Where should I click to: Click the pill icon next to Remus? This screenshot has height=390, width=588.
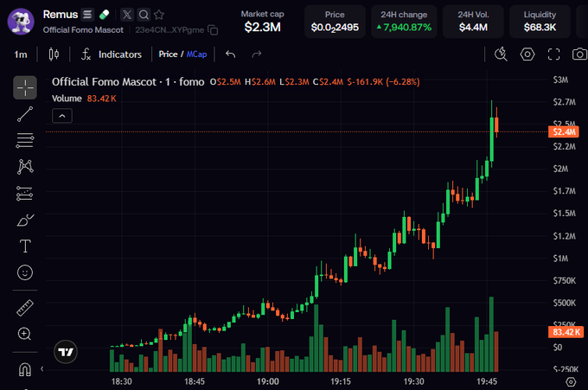pyautogui.click(x=105, y=15)
